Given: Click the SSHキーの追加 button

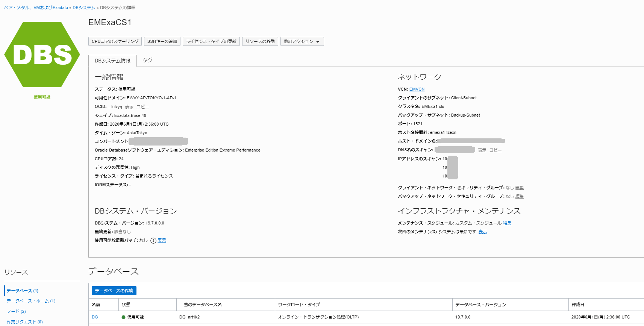Looking at the screenshot, I should [162, 41].
